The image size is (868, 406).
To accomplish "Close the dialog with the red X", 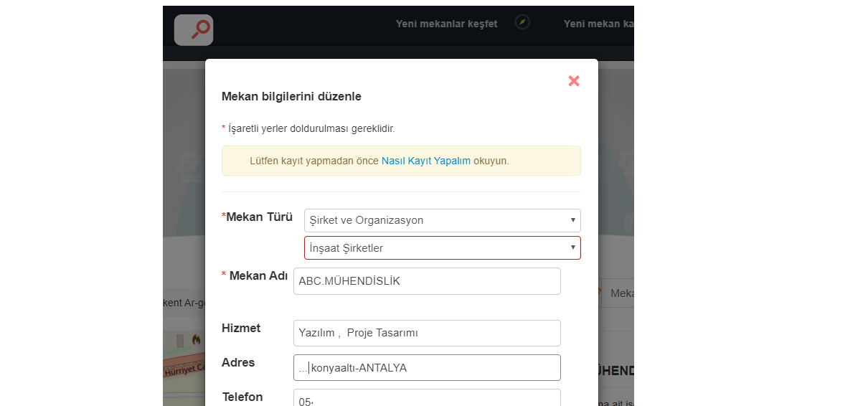I will tap(574, 81).
